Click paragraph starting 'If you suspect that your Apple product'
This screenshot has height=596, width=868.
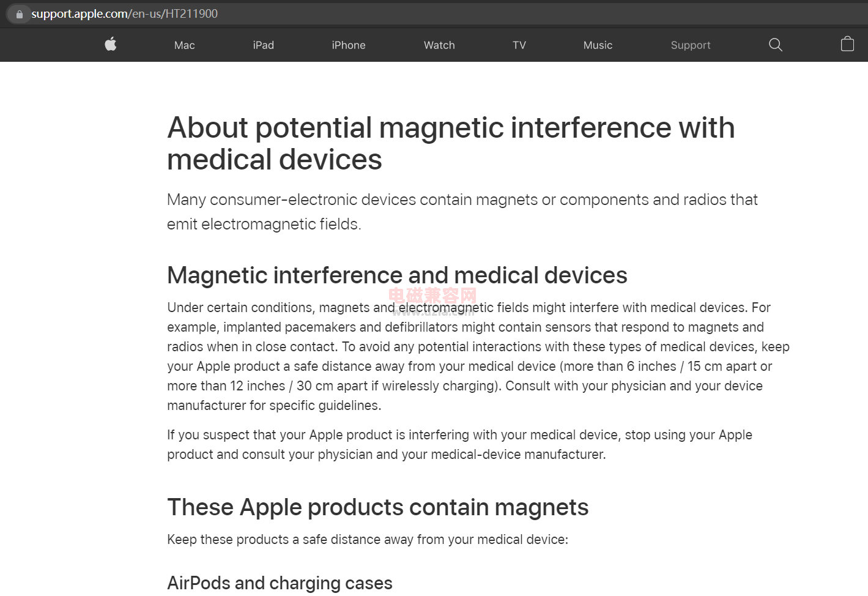(459, 445)
